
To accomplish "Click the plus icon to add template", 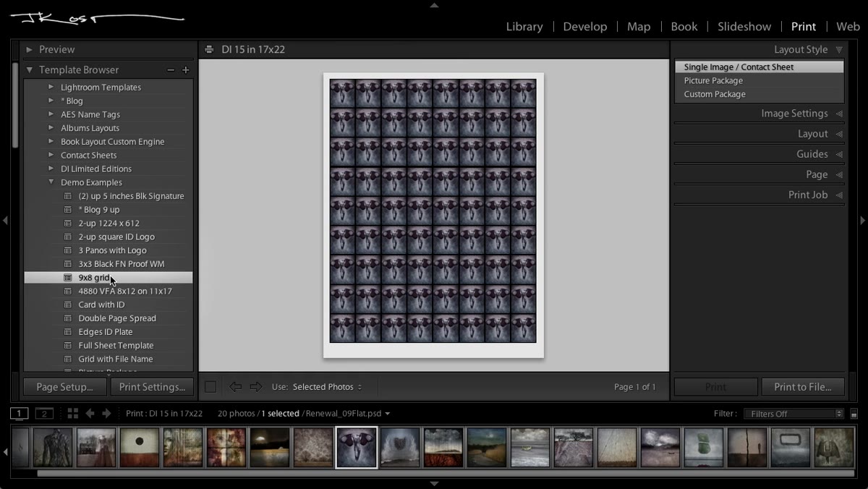I will point(186,70).
